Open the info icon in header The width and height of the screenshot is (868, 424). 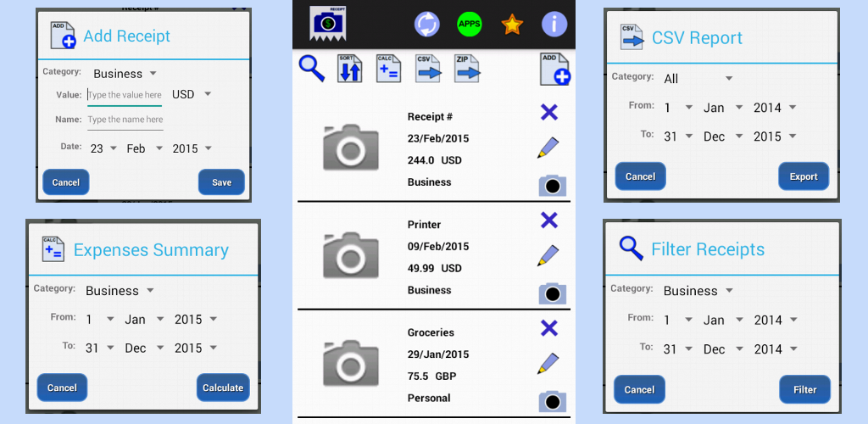coord(554,24)
